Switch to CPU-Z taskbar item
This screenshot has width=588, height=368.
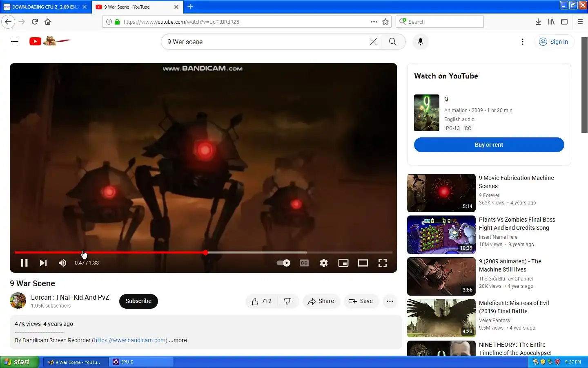[x=141, y=362]
